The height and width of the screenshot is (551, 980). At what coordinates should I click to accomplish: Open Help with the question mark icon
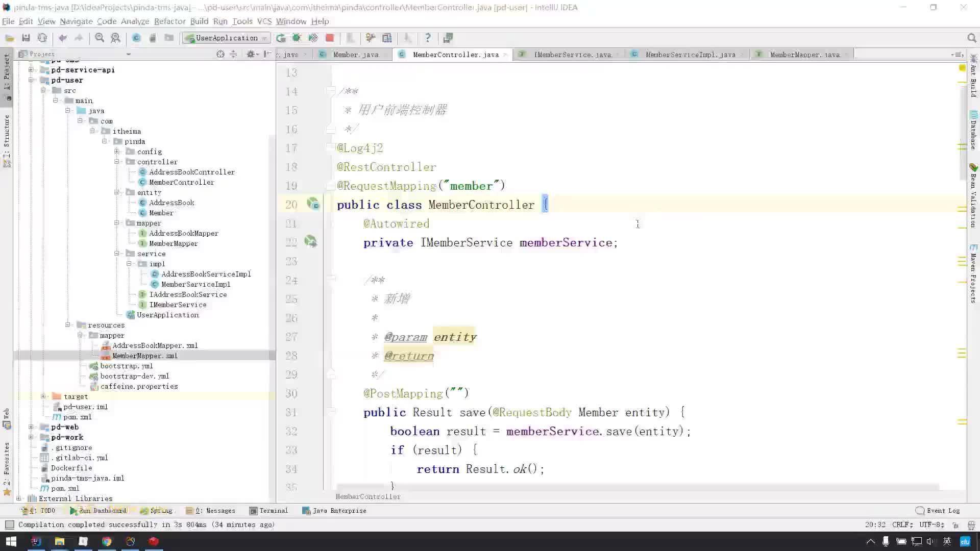(x=428, y=38)
